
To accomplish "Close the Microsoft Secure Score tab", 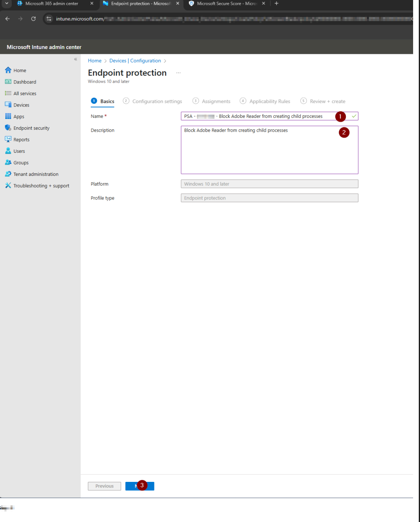I will point(264,4).
